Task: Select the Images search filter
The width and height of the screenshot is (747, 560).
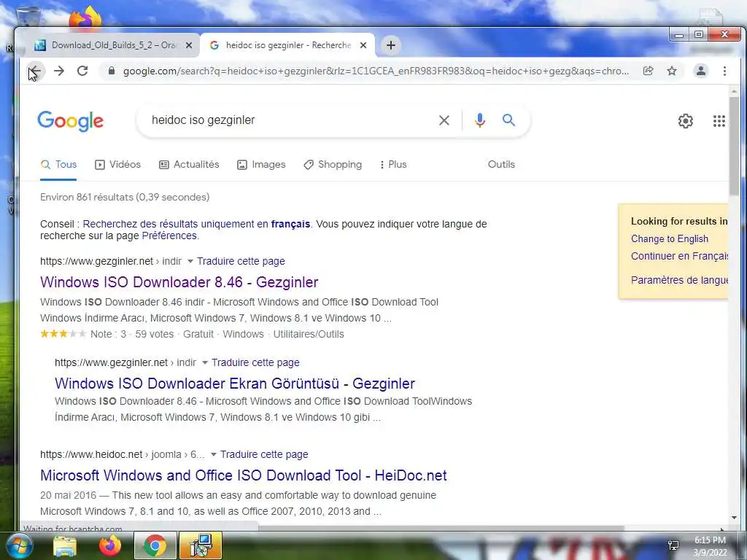Action: [261, 165]
